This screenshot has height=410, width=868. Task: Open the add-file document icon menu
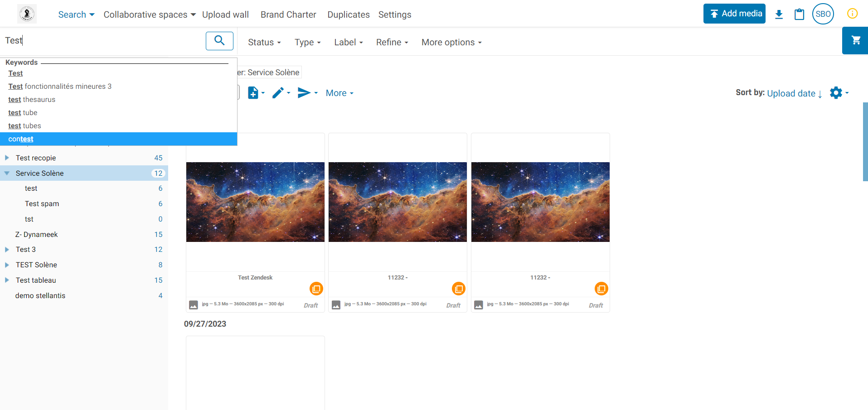click(x=253, y=93)
